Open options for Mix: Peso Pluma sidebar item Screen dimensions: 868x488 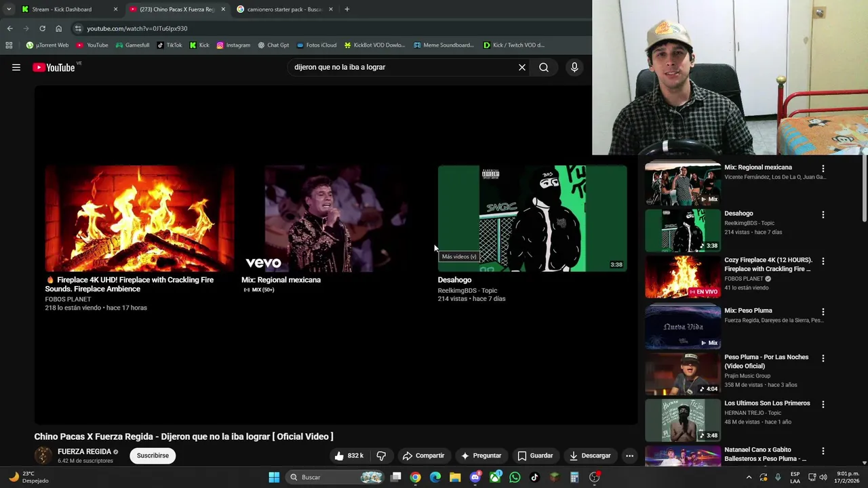point(823,312)
